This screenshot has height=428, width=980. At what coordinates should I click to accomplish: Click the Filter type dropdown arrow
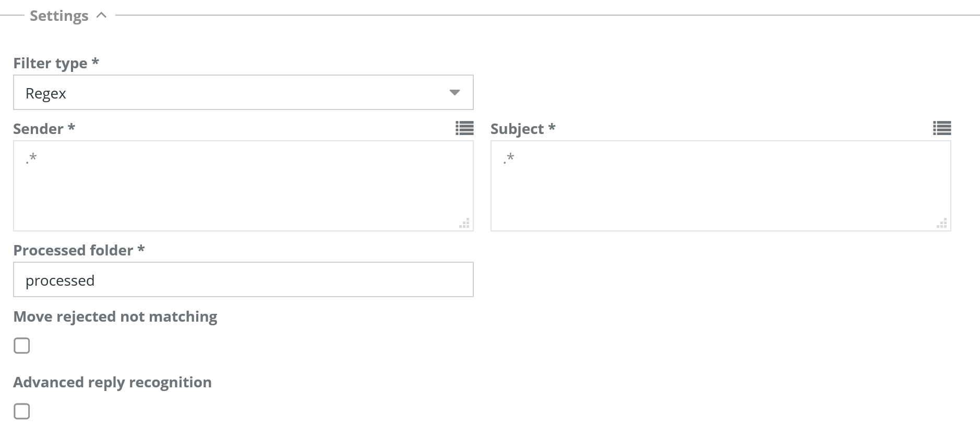[x=455, y=93]
